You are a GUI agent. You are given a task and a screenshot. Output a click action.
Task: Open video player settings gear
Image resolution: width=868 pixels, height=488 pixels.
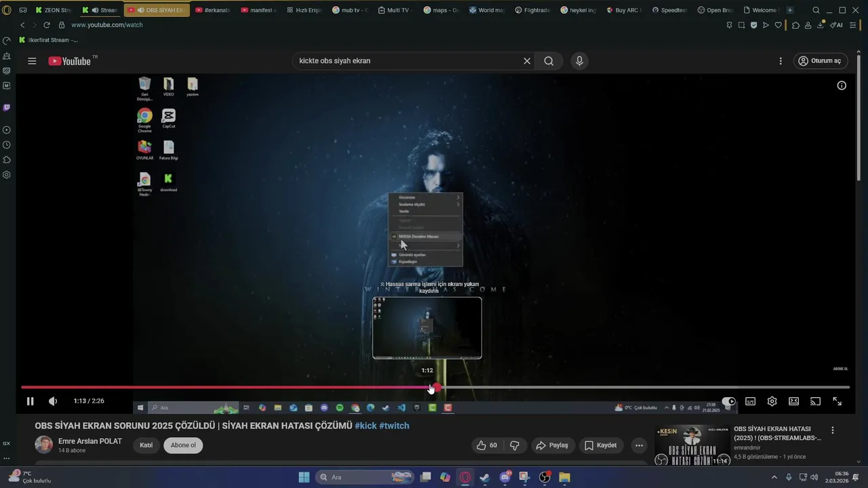[772, 401]
